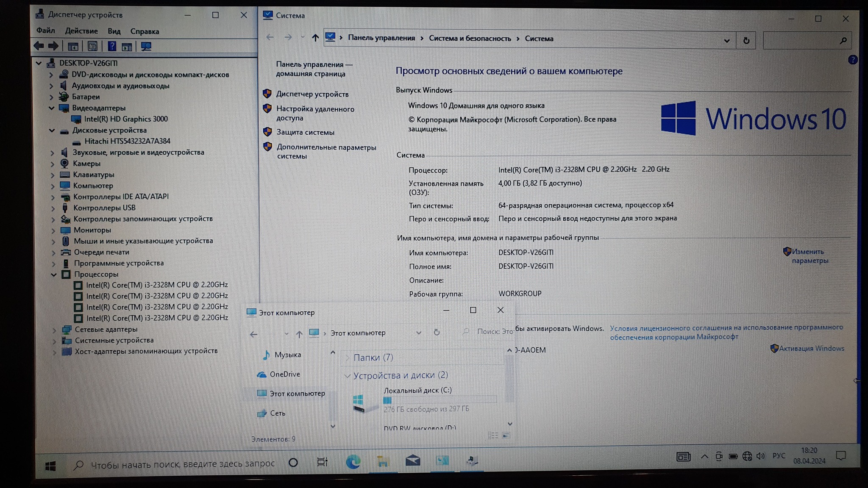Click the refresh button in System address bar
The height and width of the screenshot is (488, 868).
746,40
